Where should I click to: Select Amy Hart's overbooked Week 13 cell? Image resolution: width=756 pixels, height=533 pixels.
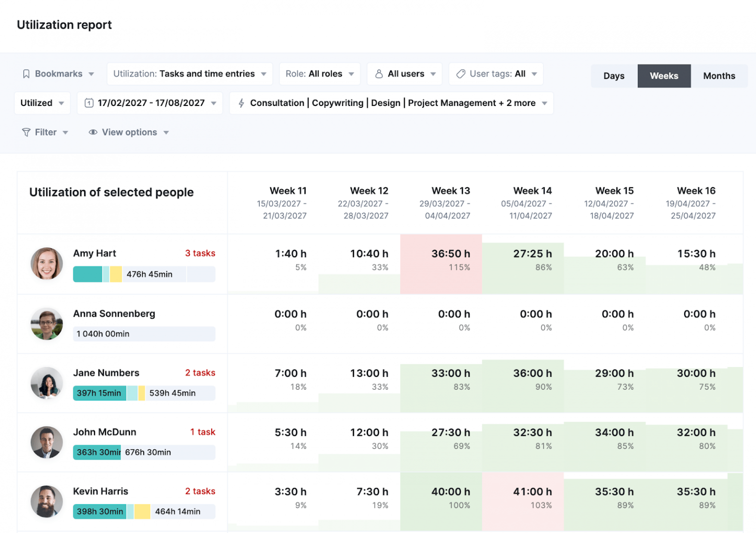(441, 264)
